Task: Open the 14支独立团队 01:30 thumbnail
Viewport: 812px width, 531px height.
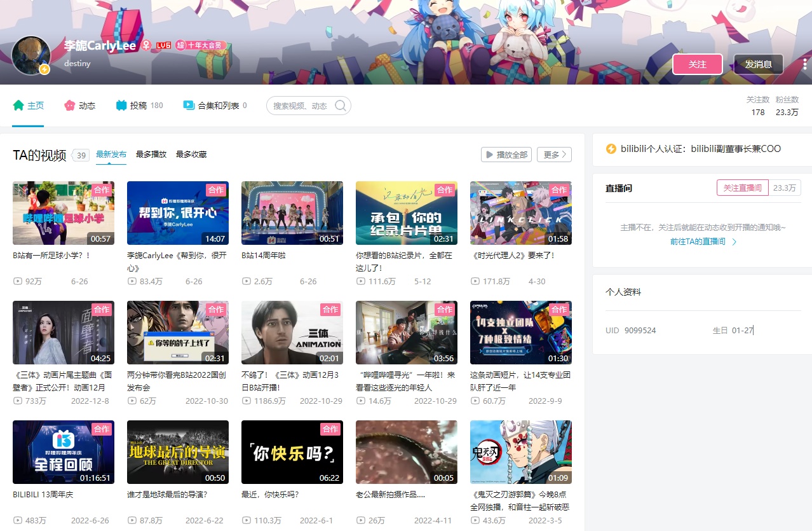Action: click(521, 333)
